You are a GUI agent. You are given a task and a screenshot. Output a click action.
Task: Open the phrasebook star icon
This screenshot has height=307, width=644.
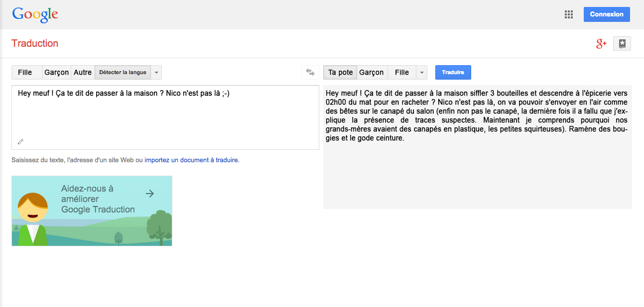click(622, 44)
